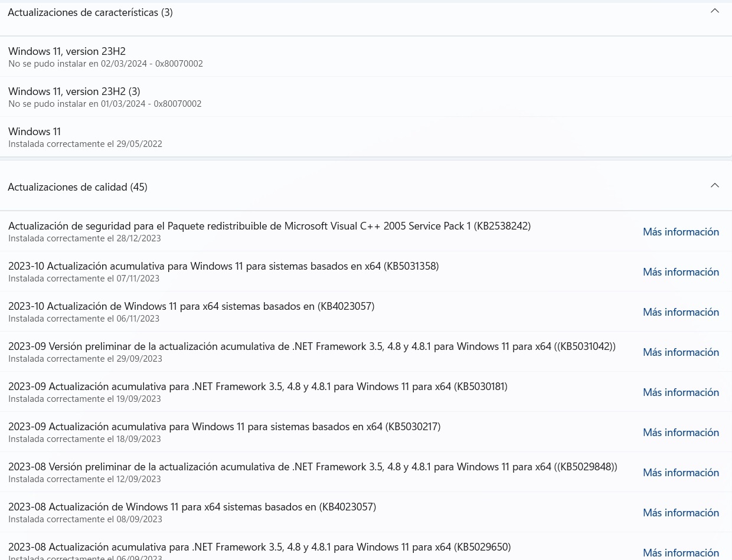
Task: Open Más información for KB5031358 update
Action: [681, 271]
